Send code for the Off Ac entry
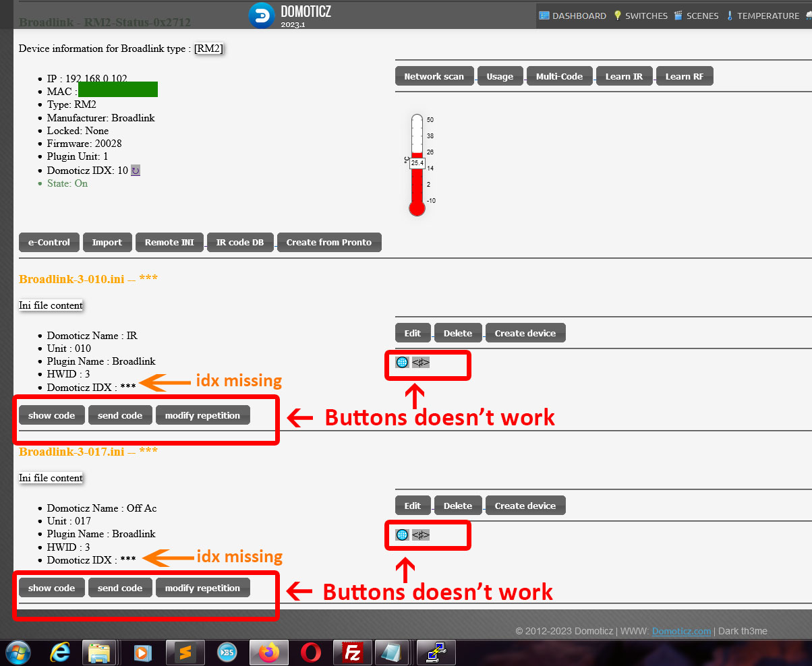This screenshot has height=666, width=812. (x=120, y=588)
